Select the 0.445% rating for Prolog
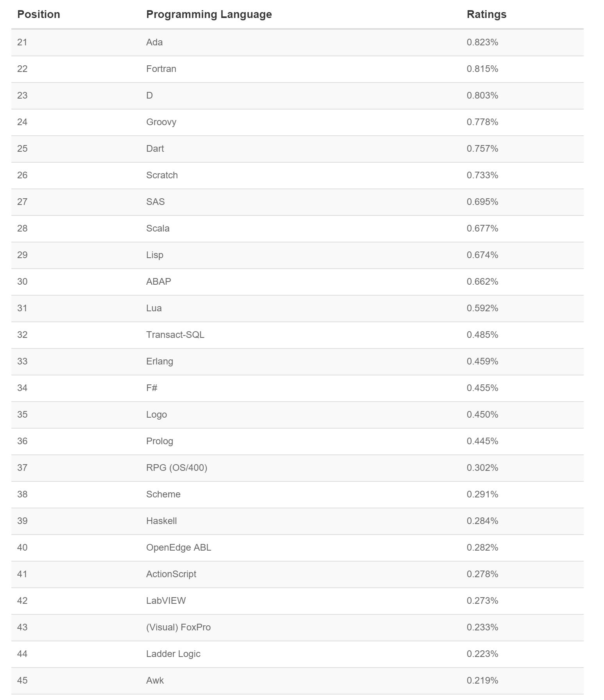604x700 pixels. (x=482, y=441)
